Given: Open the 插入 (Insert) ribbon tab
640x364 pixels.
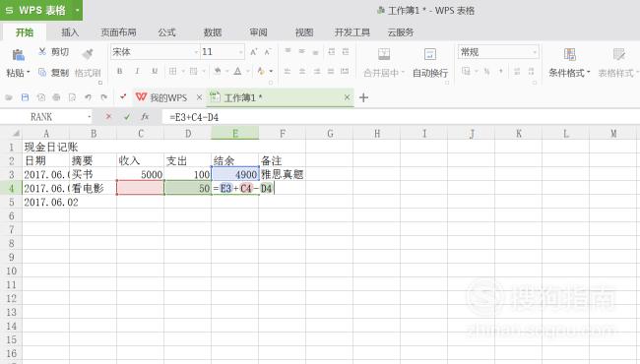Looking at the screenshot, I should (x=70, y=32).
